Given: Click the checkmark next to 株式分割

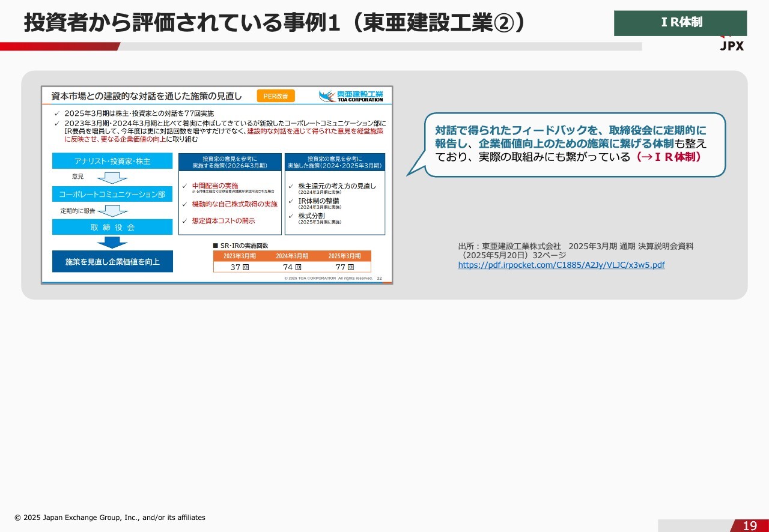Looking at the screenshot, I should (x=291, y=216).
